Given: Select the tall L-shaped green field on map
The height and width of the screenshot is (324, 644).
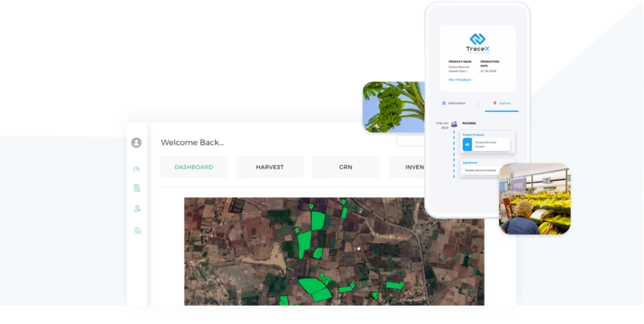Looking at the screenshot, I should 304,244.
